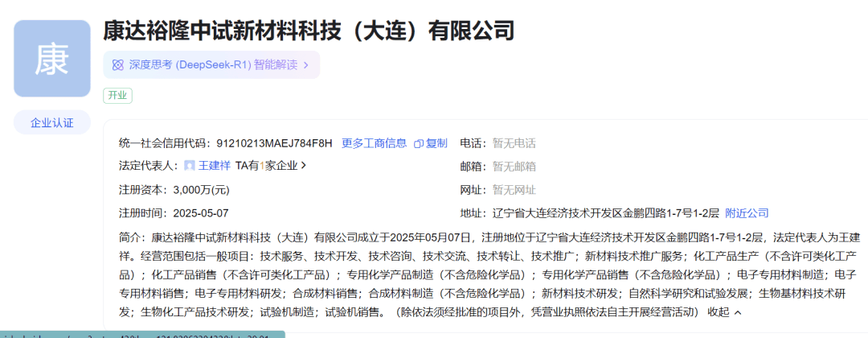868x338 pixels.
Task: Click the 暂无电话 phone placeholder
Action: (514, 143)
